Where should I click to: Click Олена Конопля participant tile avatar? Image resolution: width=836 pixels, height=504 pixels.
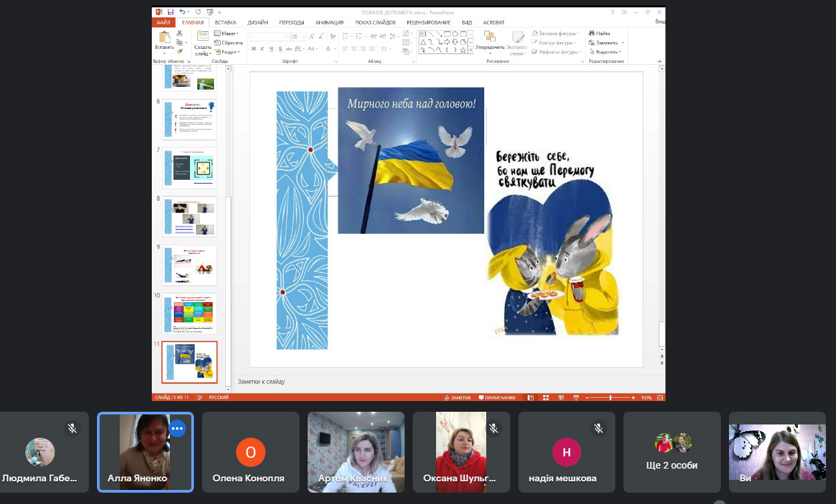(x=251, y=453)
